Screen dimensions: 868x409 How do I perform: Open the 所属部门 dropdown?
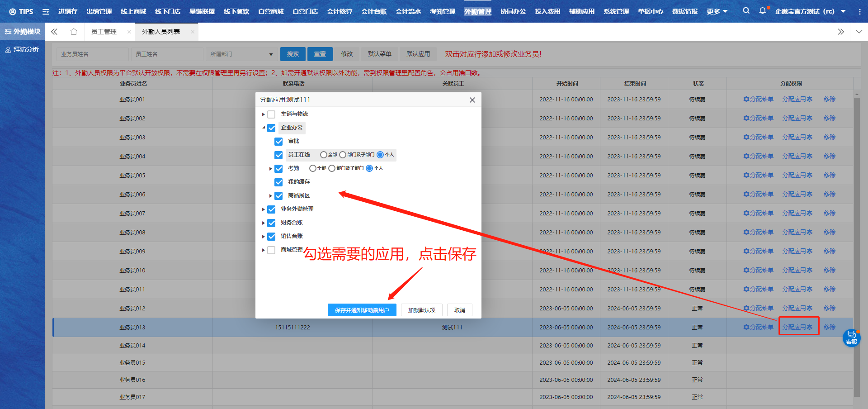241,54
